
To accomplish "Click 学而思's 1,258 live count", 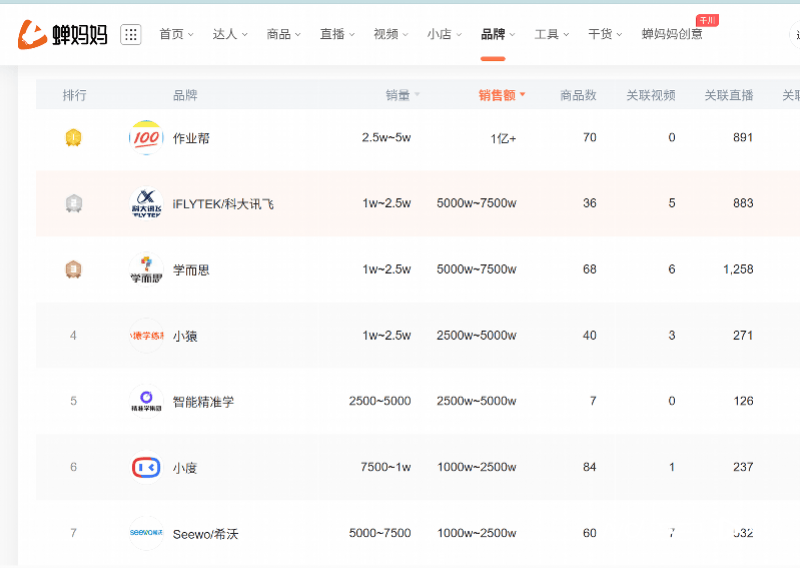I will pos(738,269).
